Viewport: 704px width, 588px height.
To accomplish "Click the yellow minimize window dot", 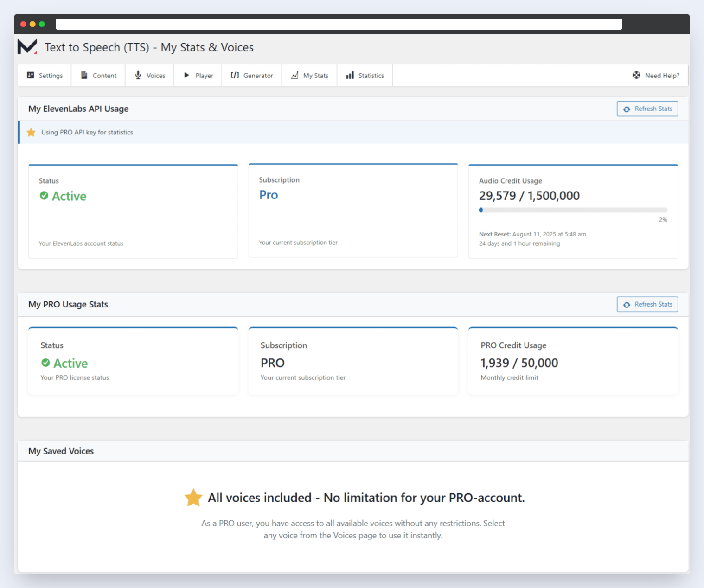I will point(32,24).
